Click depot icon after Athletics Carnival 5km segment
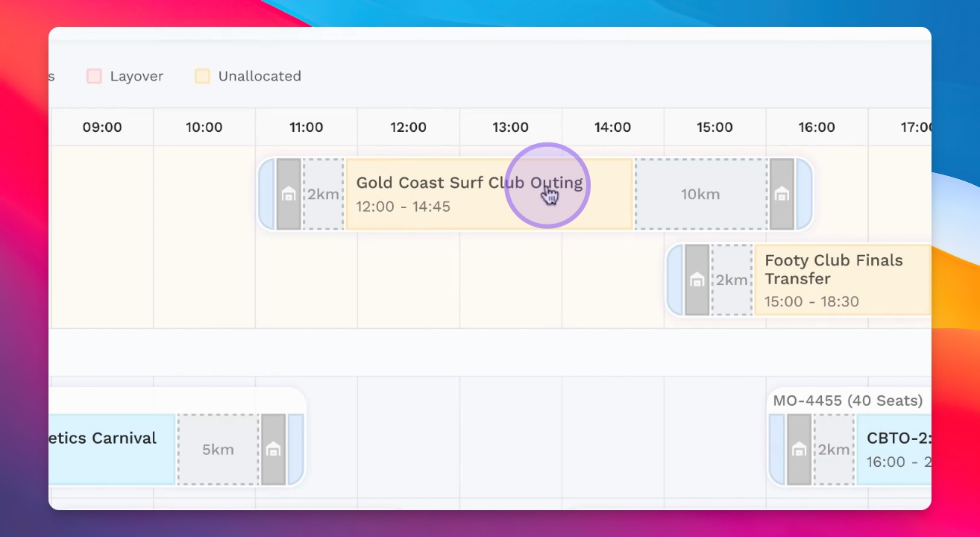This screenshot has height=537, width=980. click(x=273, y=449)
